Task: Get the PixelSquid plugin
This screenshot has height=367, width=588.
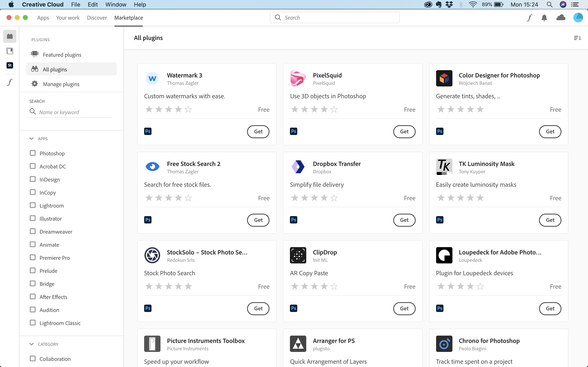Action: [404, 132]
